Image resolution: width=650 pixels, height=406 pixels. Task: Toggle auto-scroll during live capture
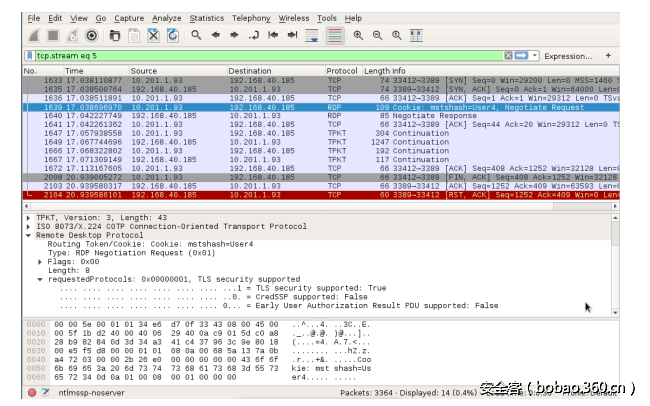pyautogui.click(x=312, y=35)
